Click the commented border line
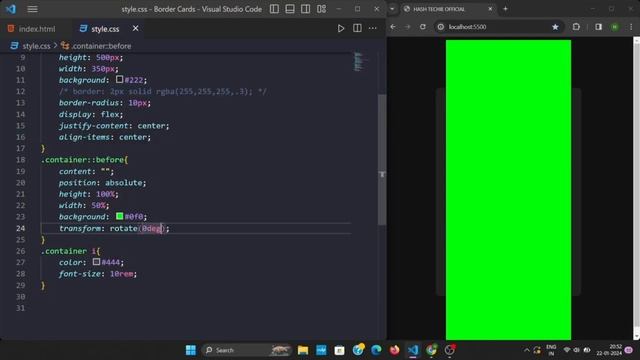 click(163, 91)
